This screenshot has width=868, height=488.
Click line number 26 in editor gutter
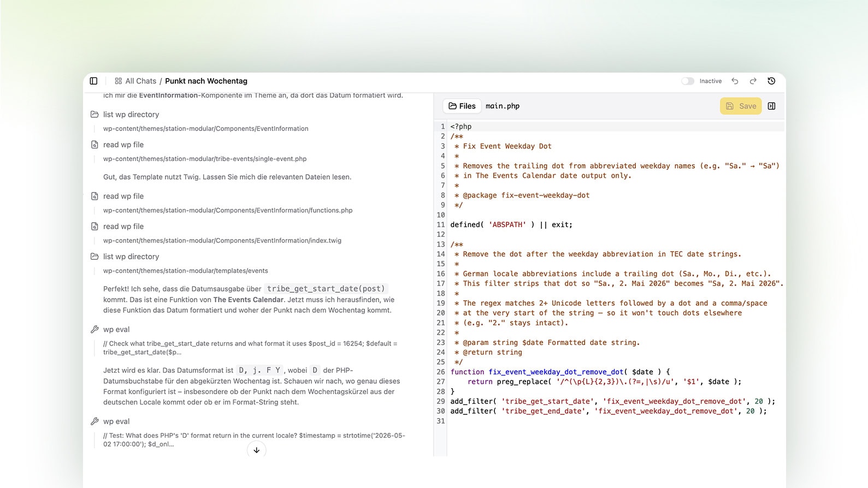[441, 372]
